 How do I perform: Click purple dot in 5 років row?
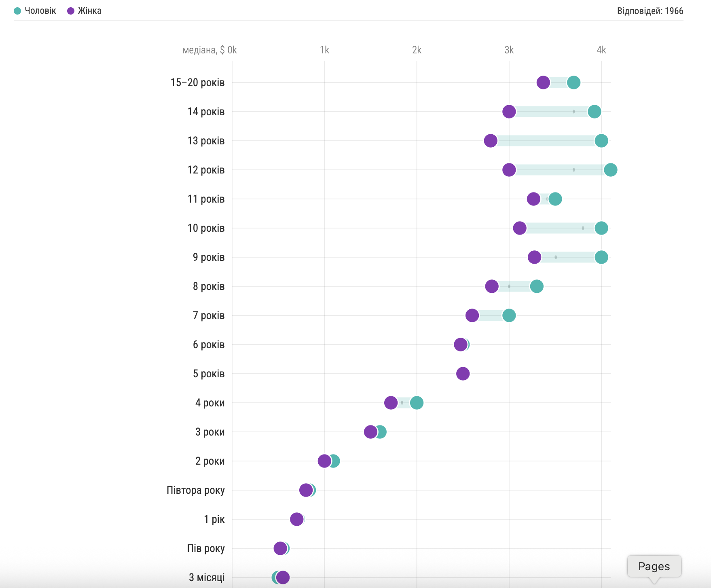[463, 374]
